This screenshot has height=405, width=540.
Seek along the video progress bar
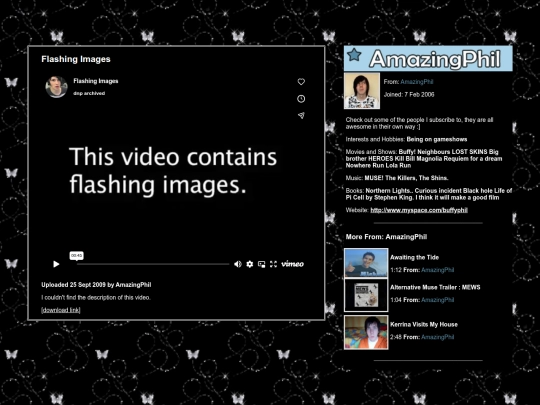pos(153,264)
